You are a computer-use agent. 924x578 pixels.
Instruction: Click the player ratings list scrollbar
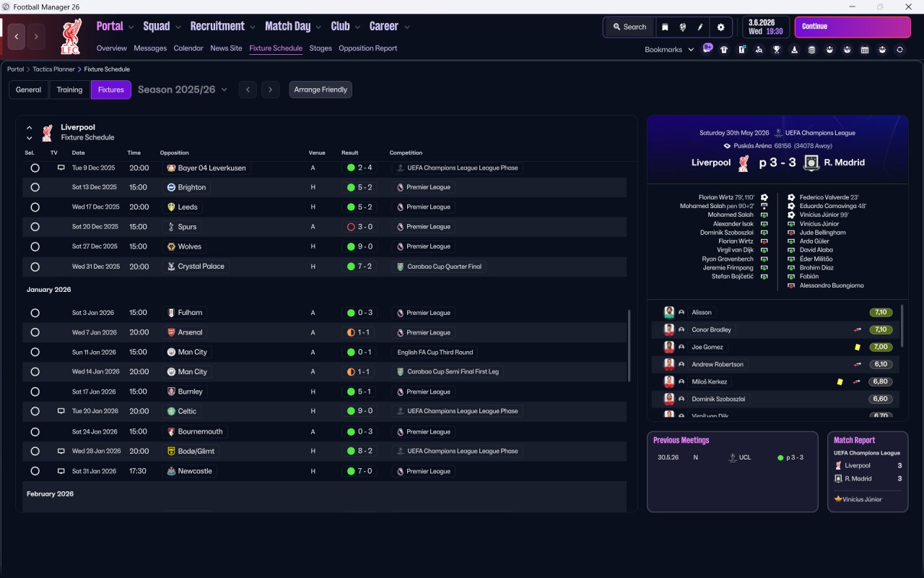(902, 325)
